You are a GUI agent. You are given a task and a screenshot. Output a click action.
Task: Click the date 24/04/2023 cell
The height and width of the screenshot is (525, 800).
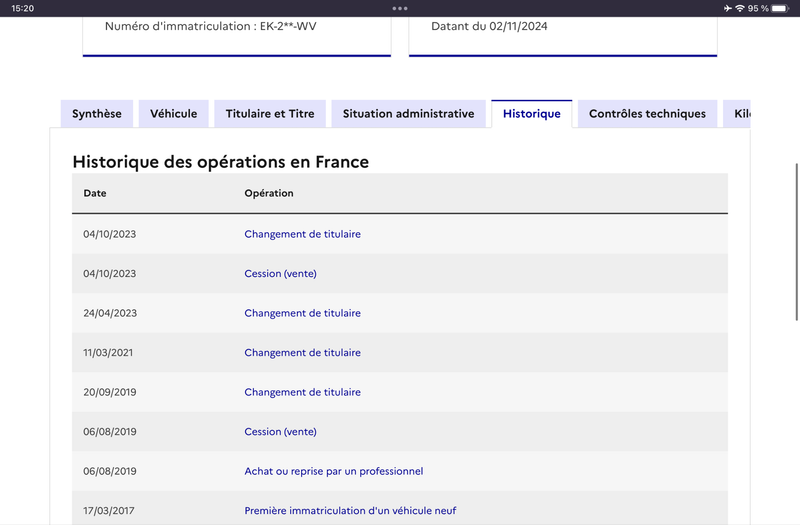click(x=110, y=313)
